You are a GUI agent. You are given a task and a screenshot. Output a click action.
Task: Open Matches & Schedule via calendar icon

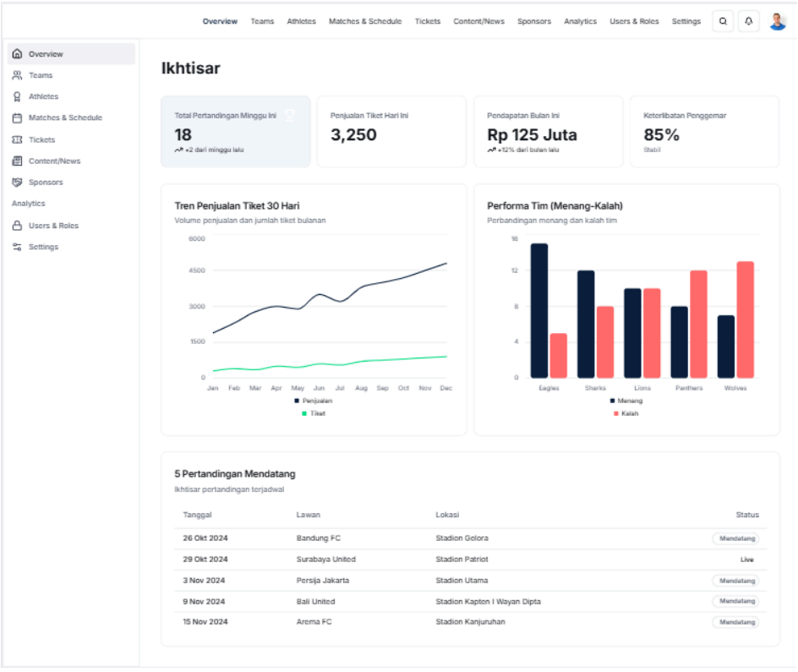tap(17, 117)
